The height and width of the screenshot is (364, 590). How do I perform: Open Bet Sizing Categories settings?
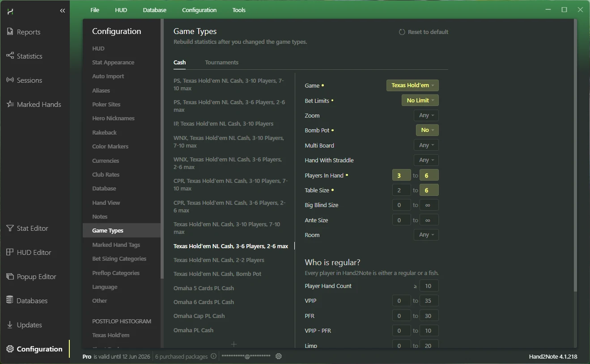(x=119, y=259)
